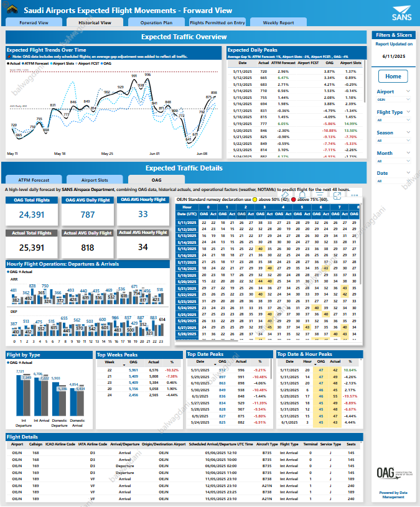The height and width of the screenshot is (507, 420).
Task: Open the OEJN airport selection dropdown
Action: tap(393, 98)
